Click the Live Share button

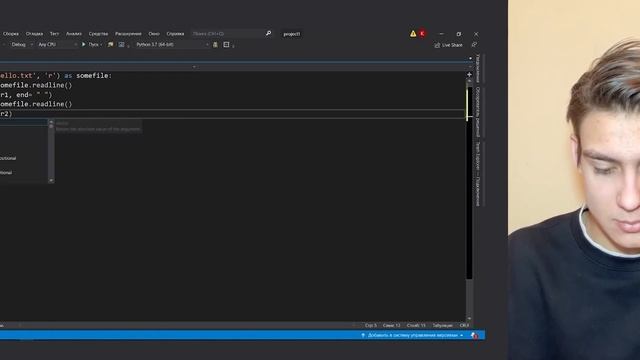(449, 45)
